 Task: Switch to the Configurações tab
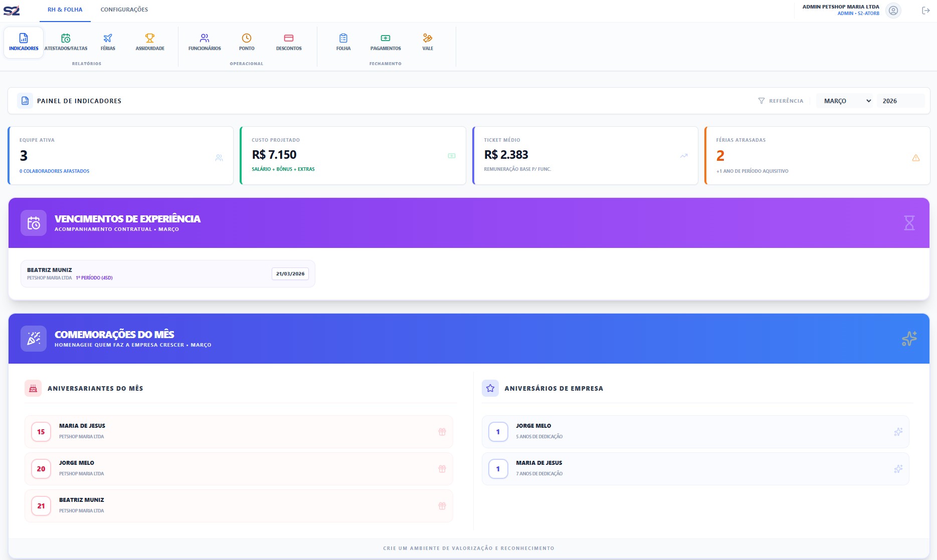click(x=124, y=10)
